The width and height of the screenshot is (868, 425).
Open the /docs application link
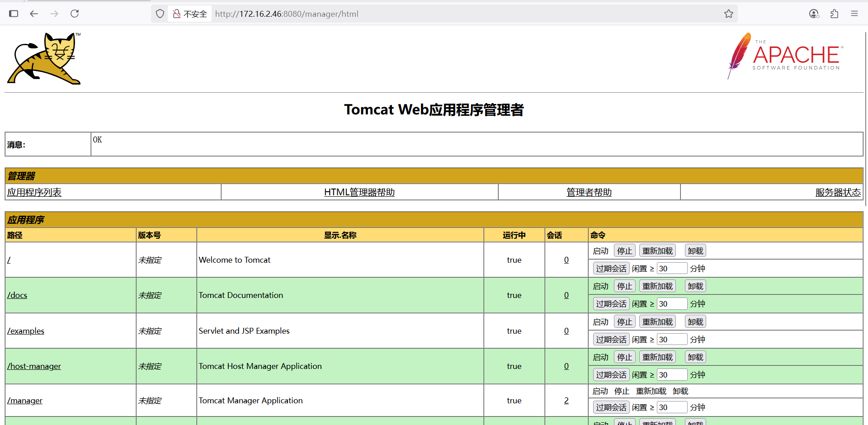pyautogui.click(x=17, y=295)
